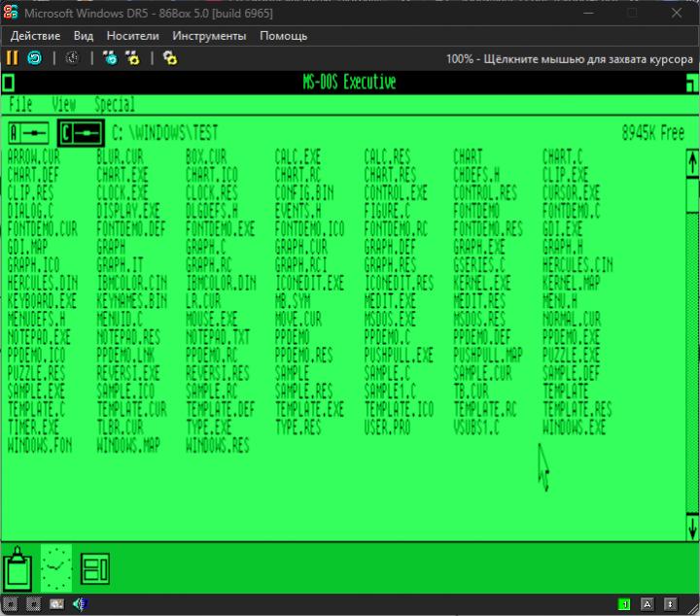Open the Носители menu
The height and width of the screenshot is (616, 700).
[x=132, y=36]
